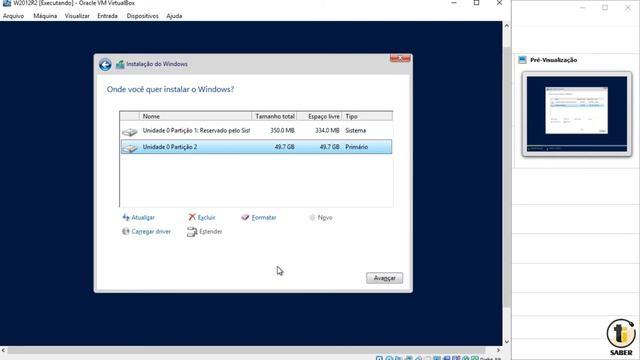Click the star icon beside Novo
Screen dimensions: 640x360
coord(312,218)
